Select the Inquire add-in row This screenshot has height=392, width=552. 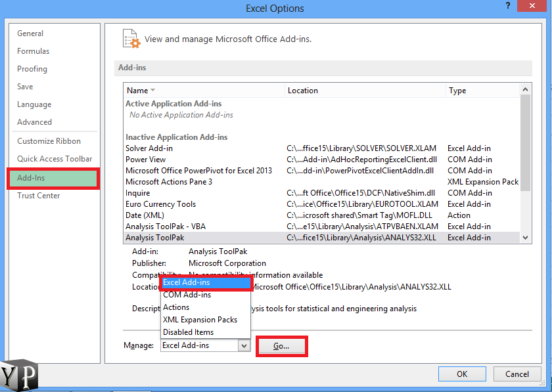321,193
